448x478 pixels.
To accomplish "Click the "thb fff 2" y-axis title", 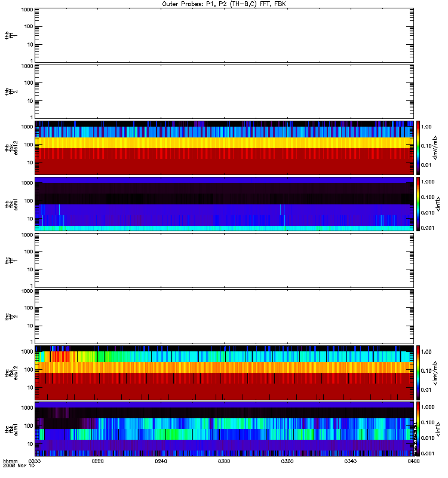I will click(x=11, y=91).
